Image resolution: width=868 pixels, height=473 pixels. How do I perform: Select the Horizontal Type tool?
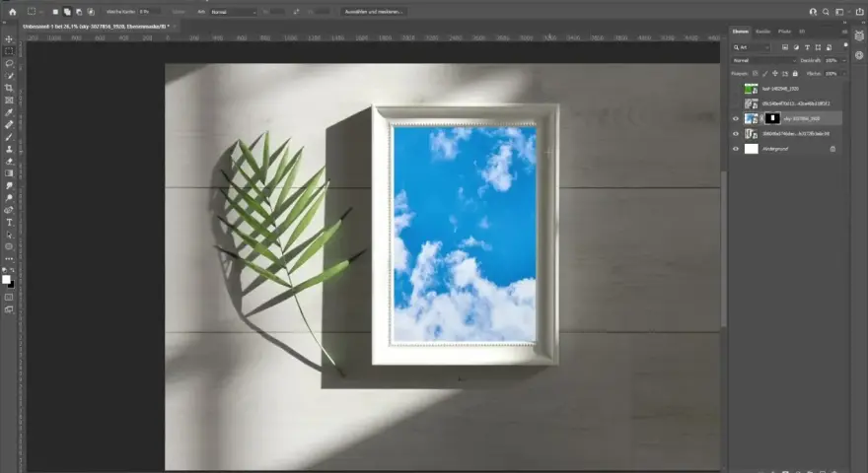coord(9,223)
